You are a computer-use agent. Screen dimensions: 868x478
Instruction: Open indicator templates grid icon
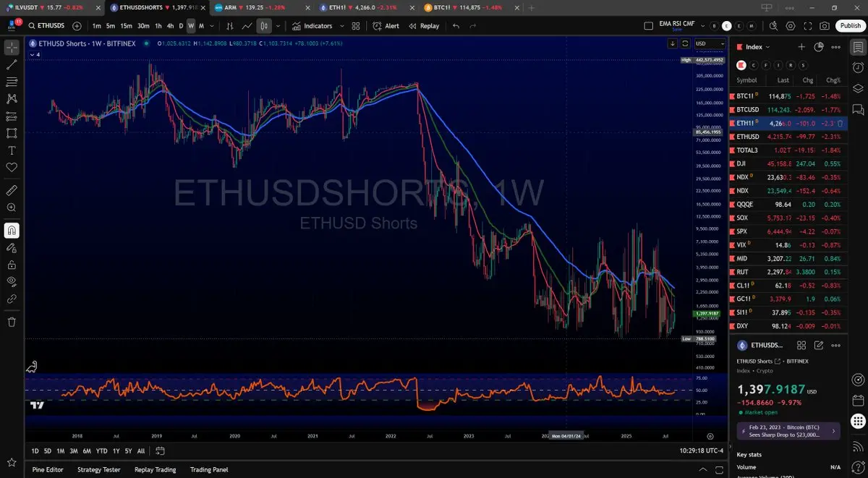[x=356, y=26]
